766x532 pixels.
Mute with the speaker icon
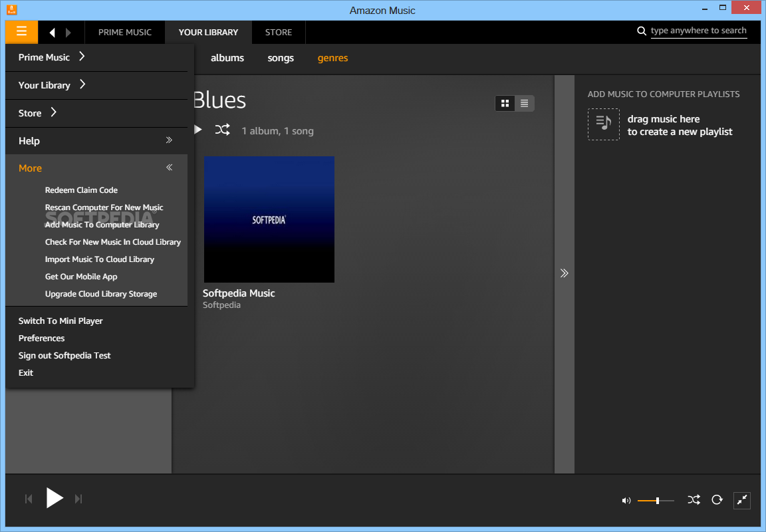tap(626, 501)
